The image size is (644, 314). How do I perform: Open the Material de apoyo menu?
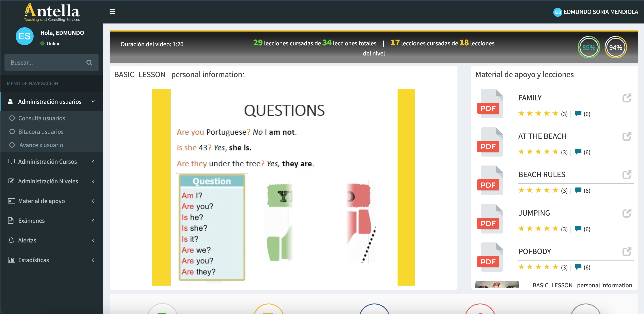(x=52, y=201)
